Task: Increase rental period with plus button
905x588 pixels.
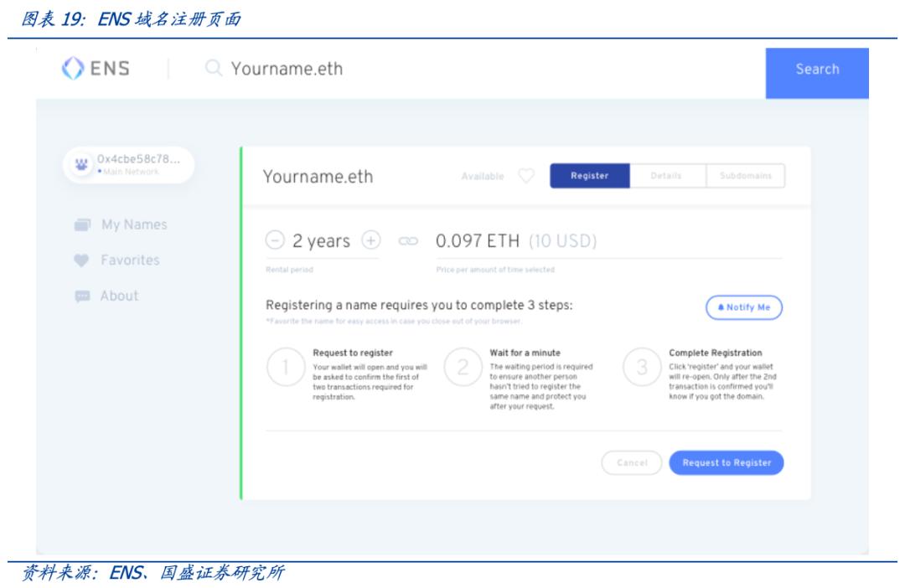Action: (x=370, y=240)
